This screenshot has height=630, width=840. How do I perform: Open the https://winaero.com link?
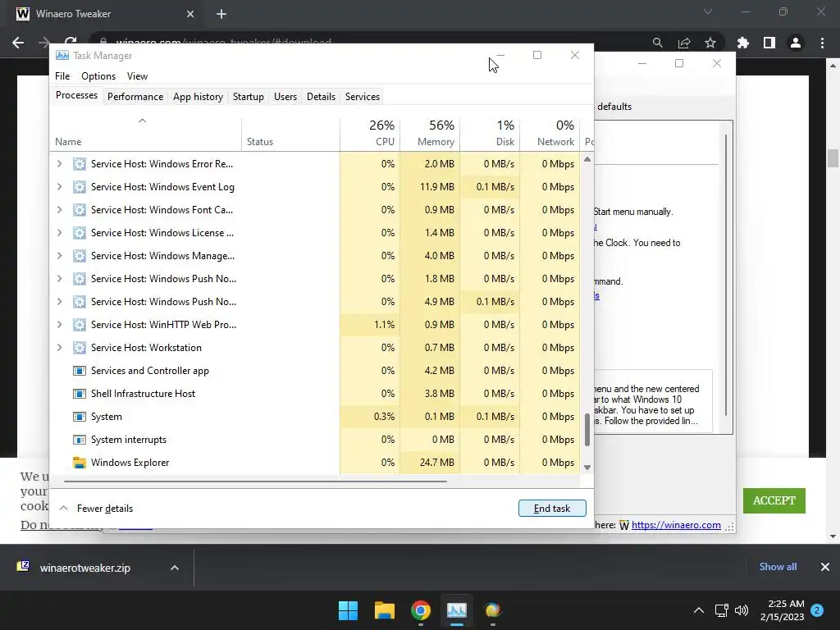tap(676, 525)
